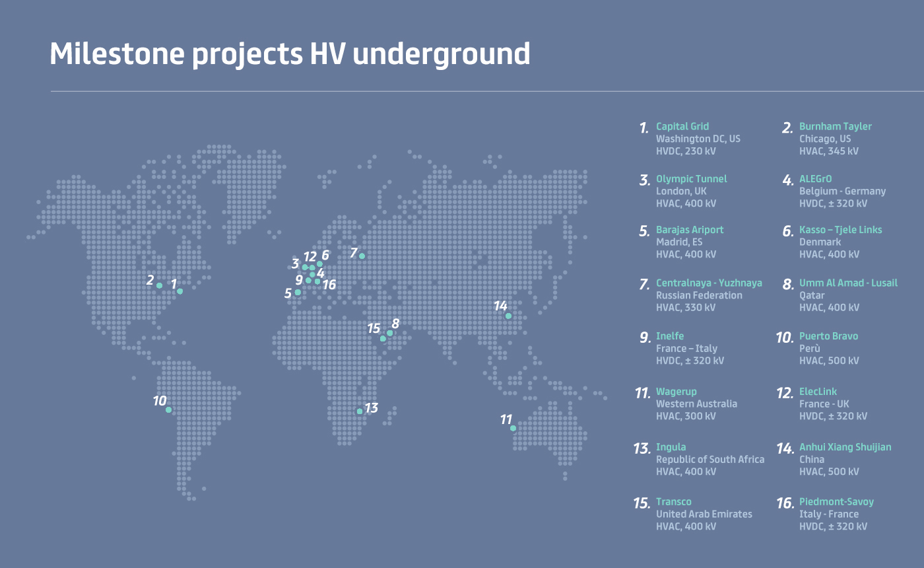Screen dimensions: 924x568
Task: Click 'Milestone projects HV underground' heading
Action: [290, 54]
